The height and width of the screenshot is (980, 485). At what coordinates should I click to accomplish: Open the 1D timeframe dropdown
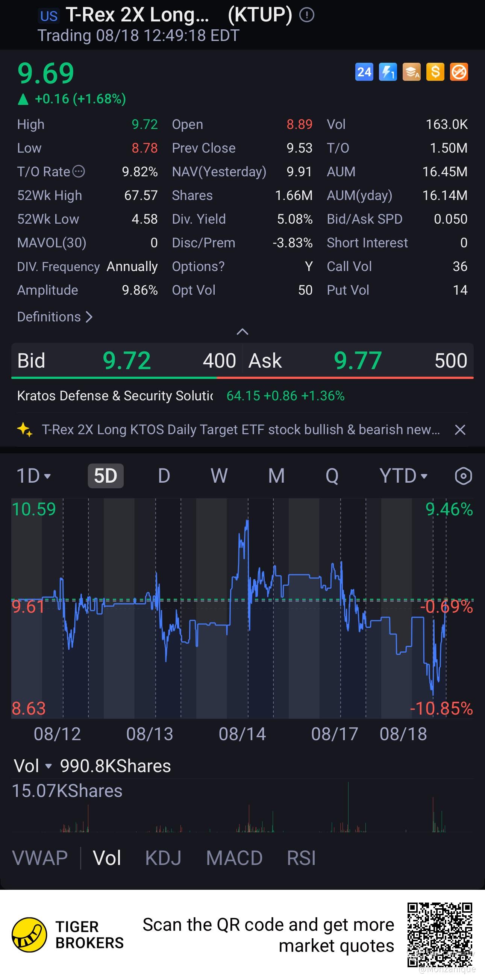pyautogui.click(x=33, y=476)
